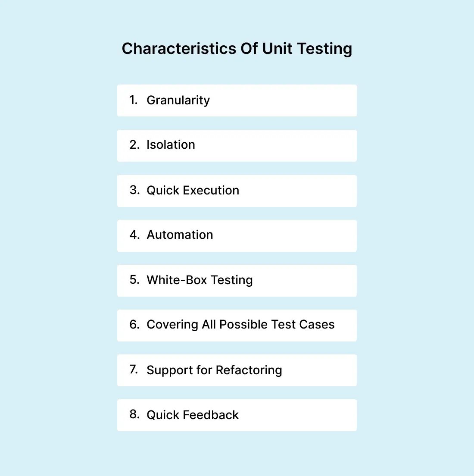Click the number '3.' beside Quick Execution

134,190
